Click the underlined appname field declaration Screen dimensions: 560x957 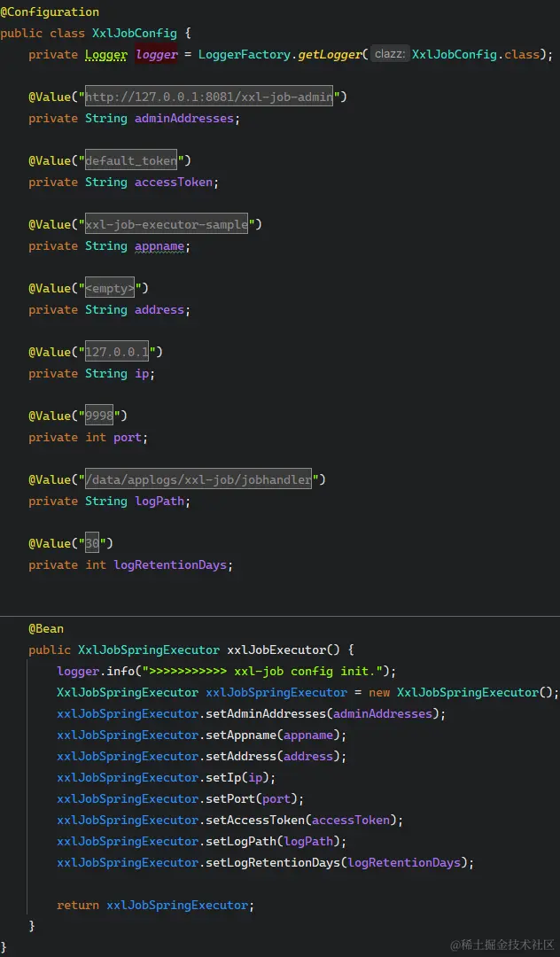pos(159,246)
